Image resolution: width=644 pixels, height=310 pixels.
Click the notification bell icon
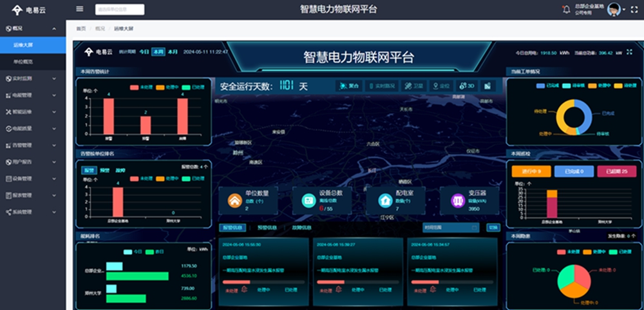(566, 9)
